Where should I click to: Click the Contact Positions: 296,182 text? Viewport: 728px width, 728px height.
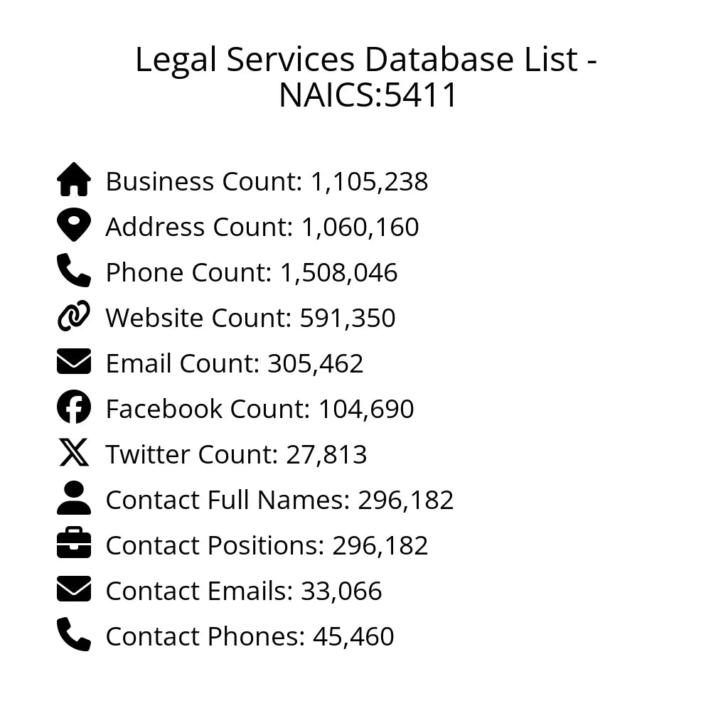(x=267, y=546)
